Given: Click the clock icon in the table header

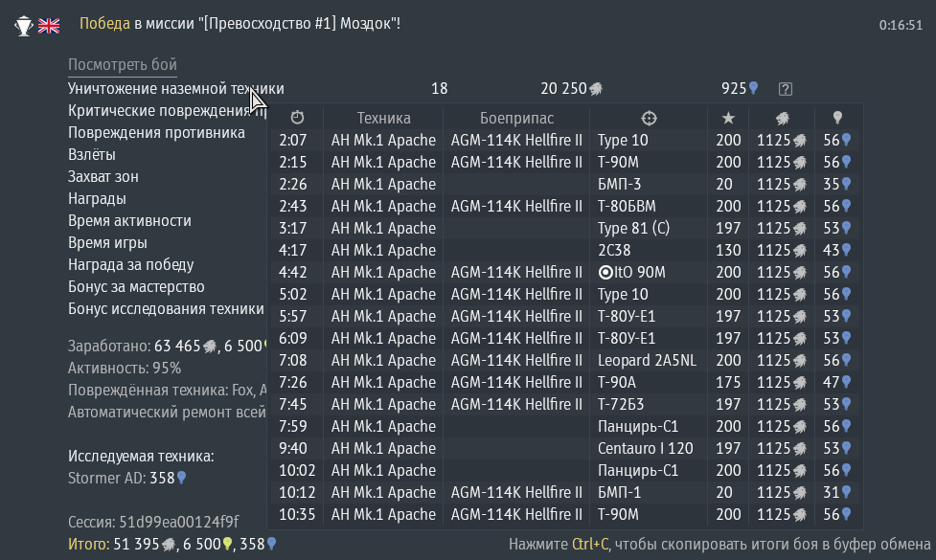Looking at the screenshot, I should pyautogui.click(x=297, y=118).
